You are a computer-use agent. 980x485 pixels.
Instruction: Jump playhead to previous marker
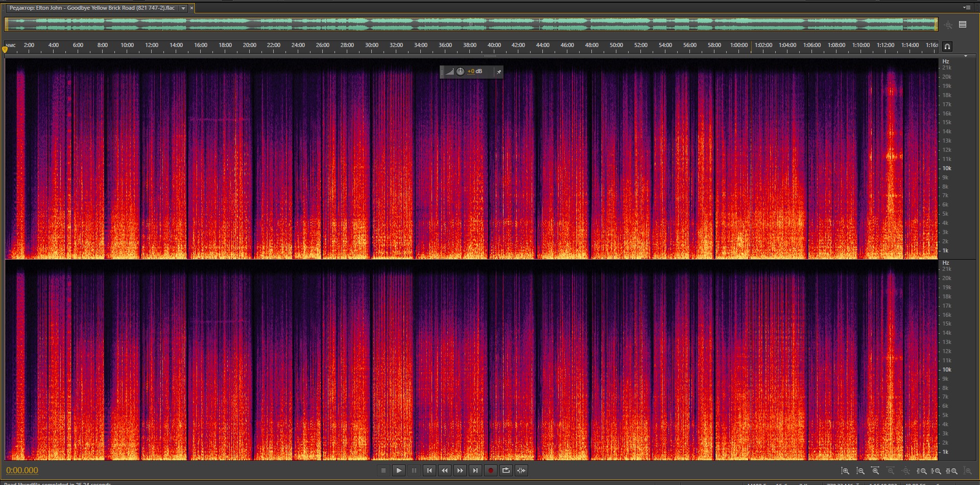pyautogui.click(x=429, y=471)
